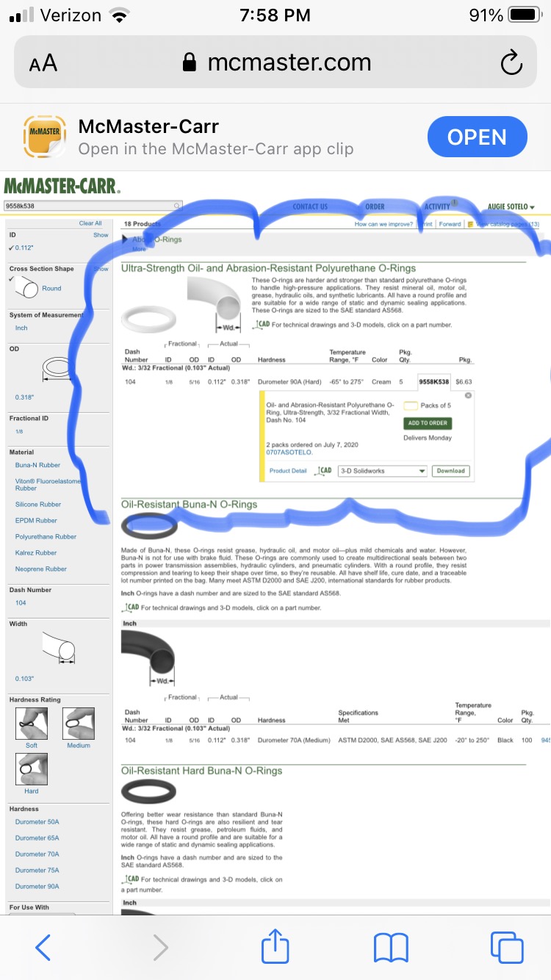Open the Safari bookmarks book icon
This screenshot has height=980, width=551.
click(391, 948)
